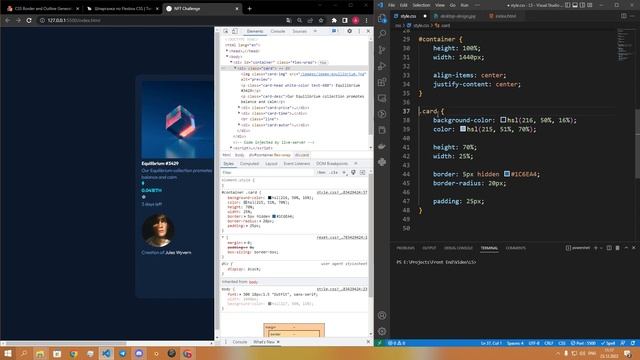Click Port 5500 live server button
Image resolution: width=640 pixels, height=360 pixels.
[584, 343]
